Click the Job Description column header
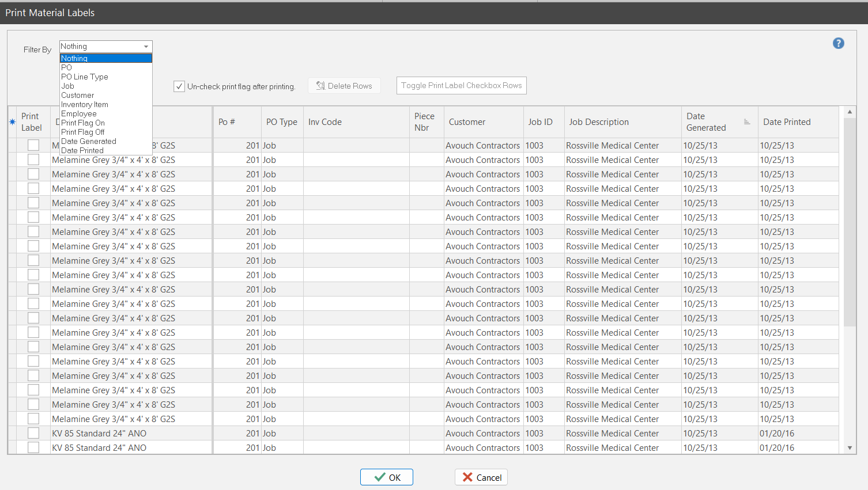 pyautogui.click(x=599, y=122)
